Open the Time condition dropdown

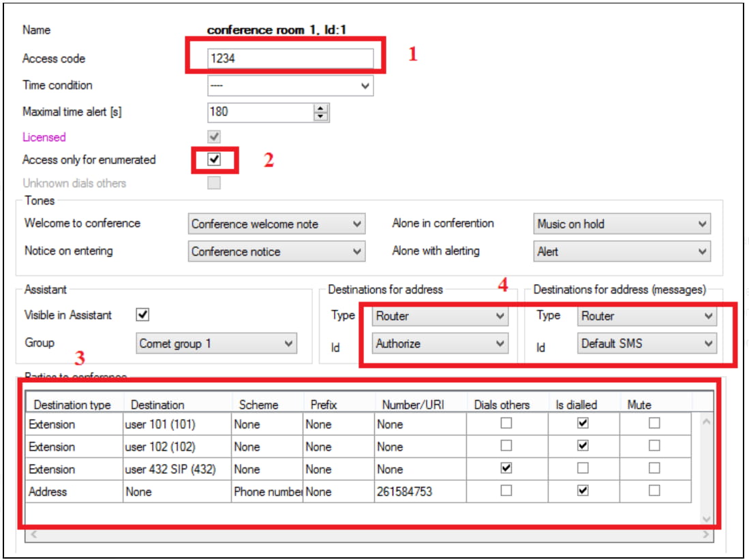[290, 86]
